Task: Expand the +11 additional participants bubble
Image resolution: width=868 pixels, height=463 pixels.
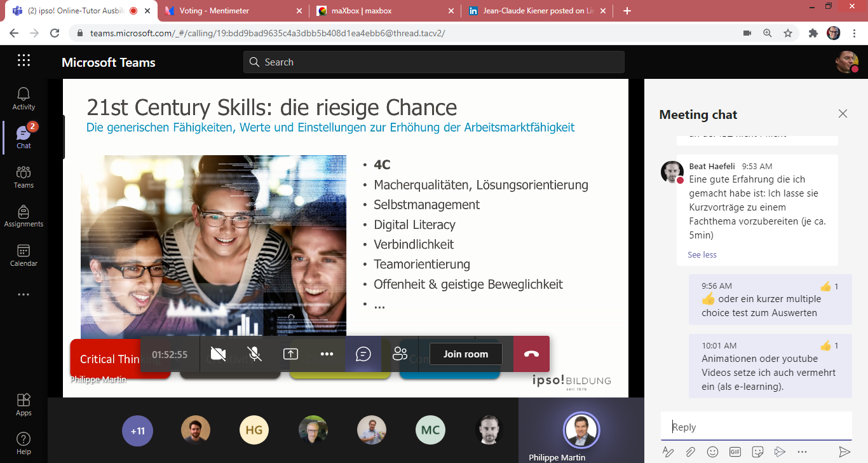Action: pyautogui.click(x=137, y=431)
